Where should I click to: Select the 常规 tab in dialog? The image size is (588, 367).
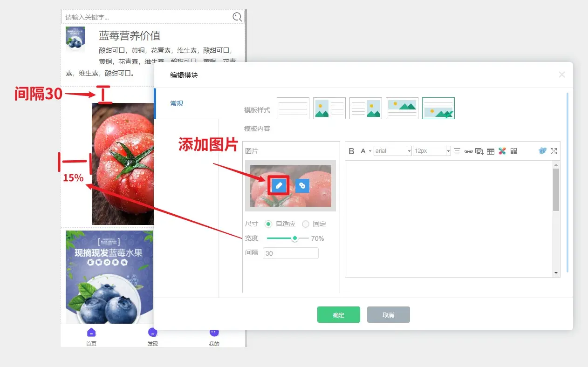177,103
